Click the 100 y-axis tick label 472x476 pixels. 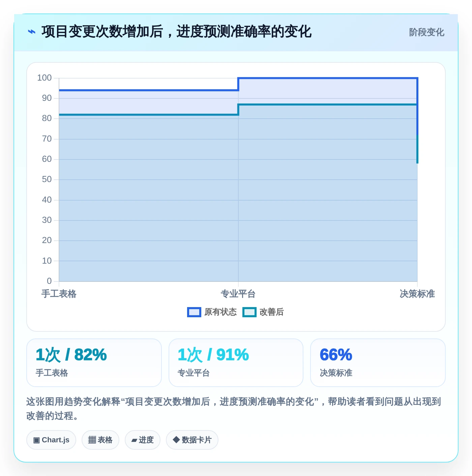(45, 78)
